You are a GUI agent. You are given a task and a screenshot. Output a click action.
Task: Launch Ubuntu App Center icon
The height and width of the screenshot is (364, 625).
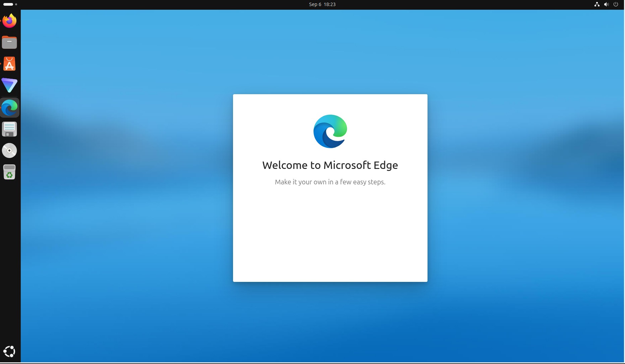coord(9,64)
